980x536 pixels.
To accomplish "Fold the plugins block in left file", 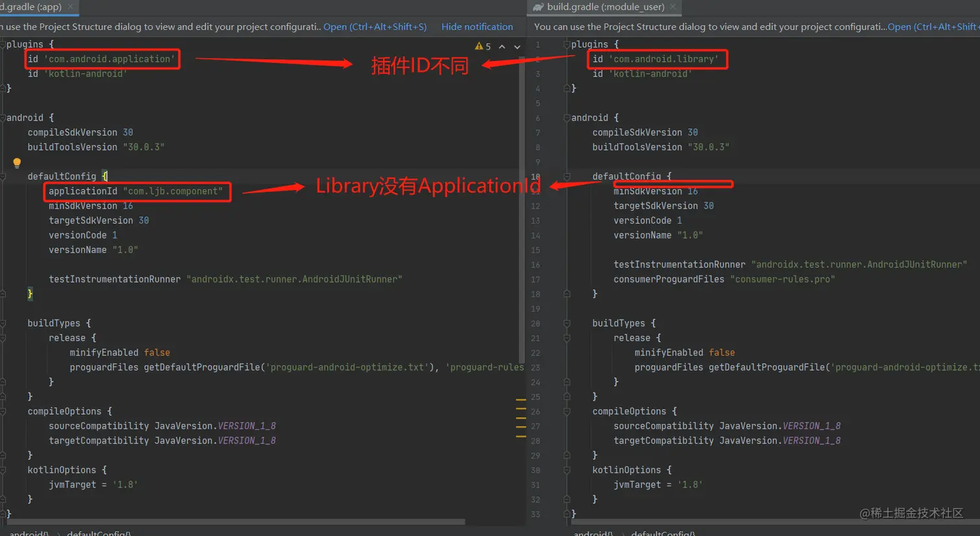I will tap(3, 44).
